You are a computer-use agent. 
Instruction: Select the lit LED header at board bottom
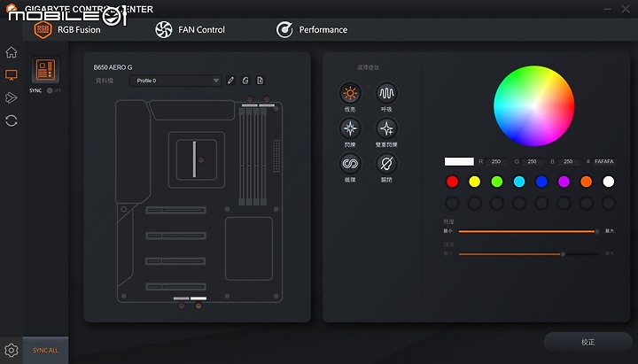click(x=198, y=298)
